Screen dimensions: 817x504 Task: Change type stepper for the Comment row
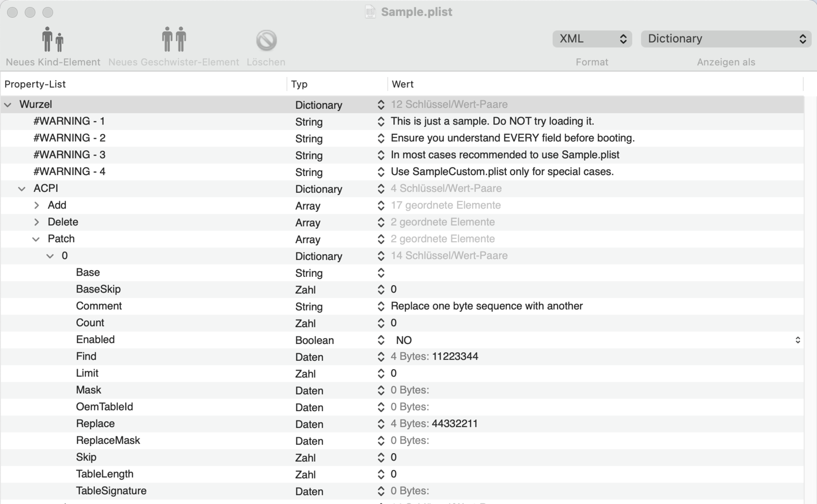point(381,307)
